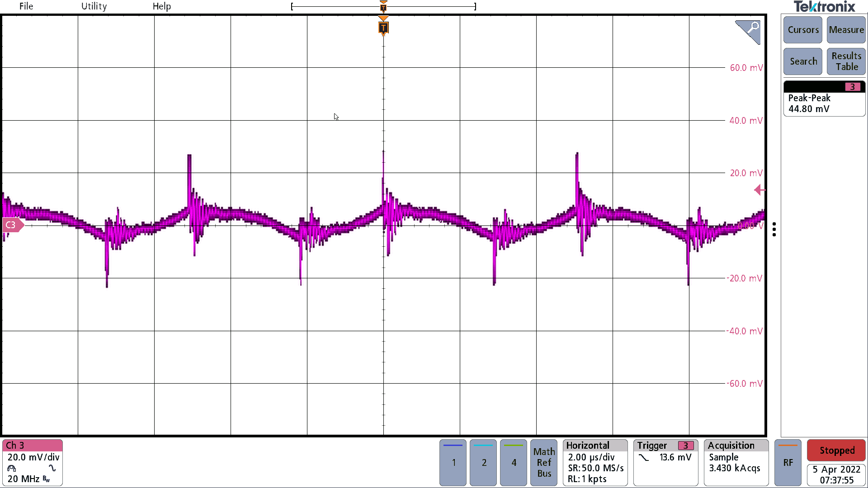868x488 pixels.
Task: Click the 13.6 mV trigger level value
Action: click(x=675, y=457)
